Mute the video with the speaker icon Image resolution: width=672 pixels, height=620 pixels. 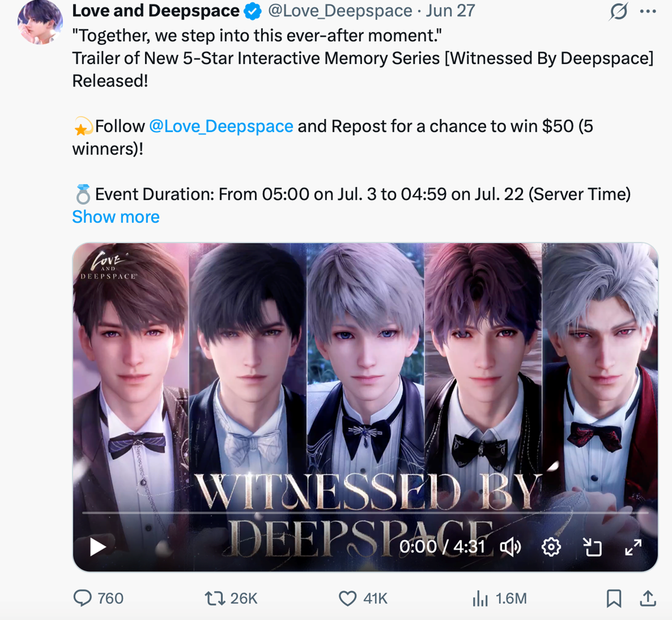(x=510, y=547)
